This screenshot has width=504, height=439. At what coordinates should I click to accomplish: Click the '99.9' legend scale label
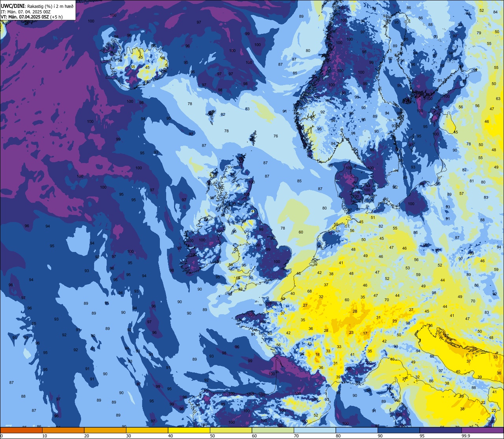point(466,436)
